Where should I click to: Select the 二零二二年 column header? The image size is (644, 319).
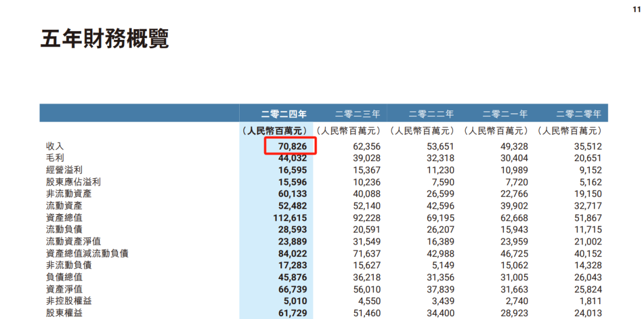click(x=431, y=113)
